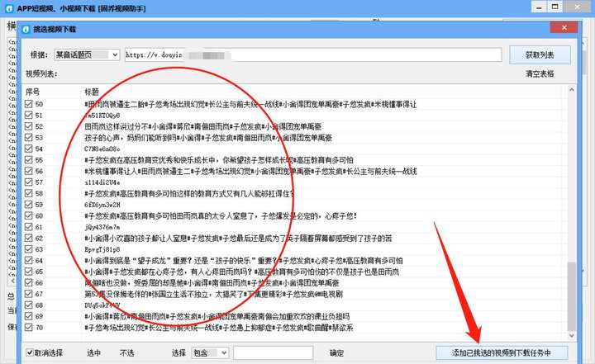Image resolution: width=595 pixels, height=364 pixels.
Task: Select row 61 title jQy4376m7n
Action: [x=102, y=227]
